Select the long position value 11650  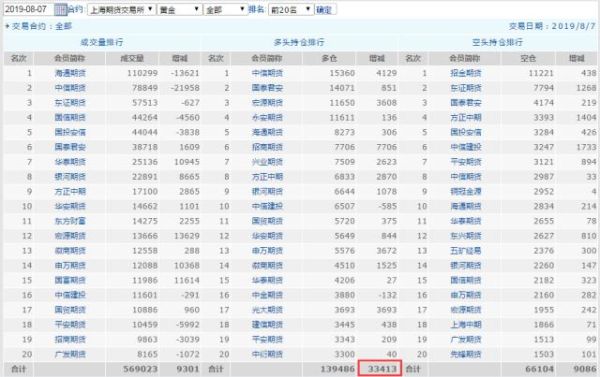click(342, 103)
